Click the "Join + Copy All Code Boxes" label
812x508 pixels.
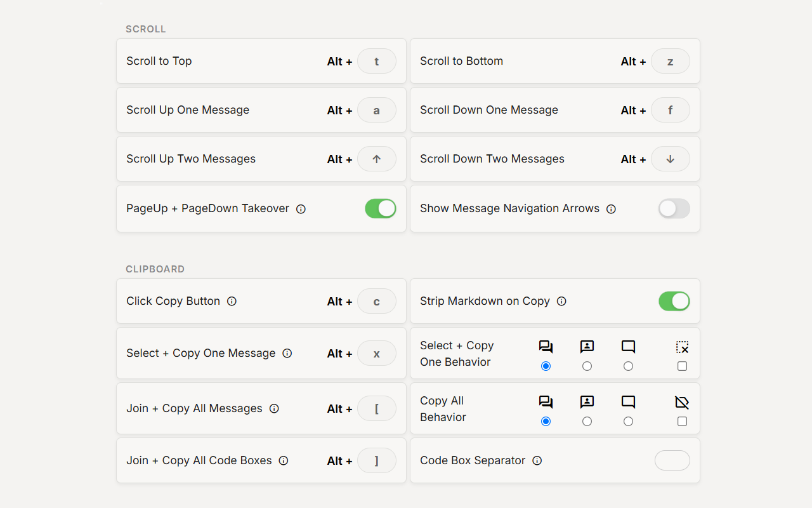point(199,460)
